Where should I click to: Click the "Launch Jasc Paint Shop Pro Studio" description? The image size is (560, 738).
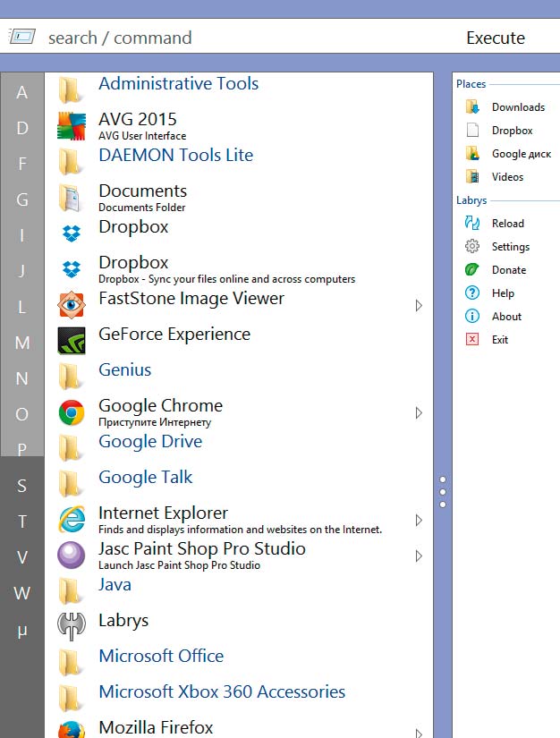tap(179, 564)
